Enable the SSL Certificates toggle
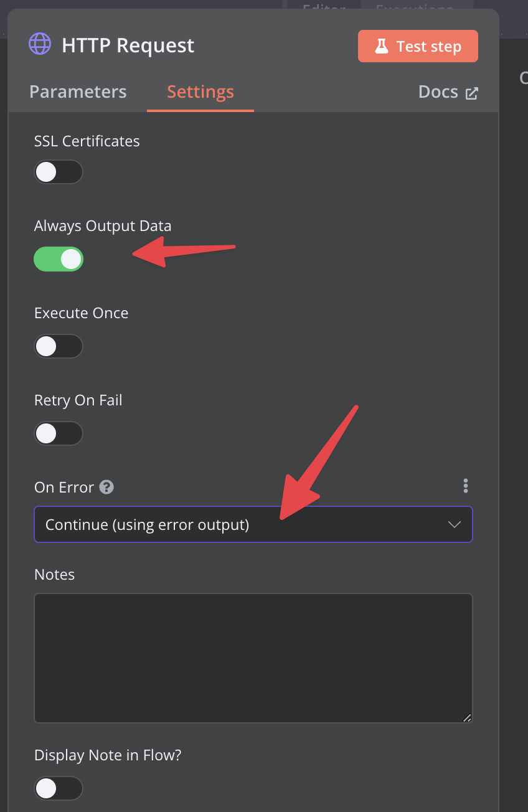Screen dimensions: 528x812 [59, 172]
